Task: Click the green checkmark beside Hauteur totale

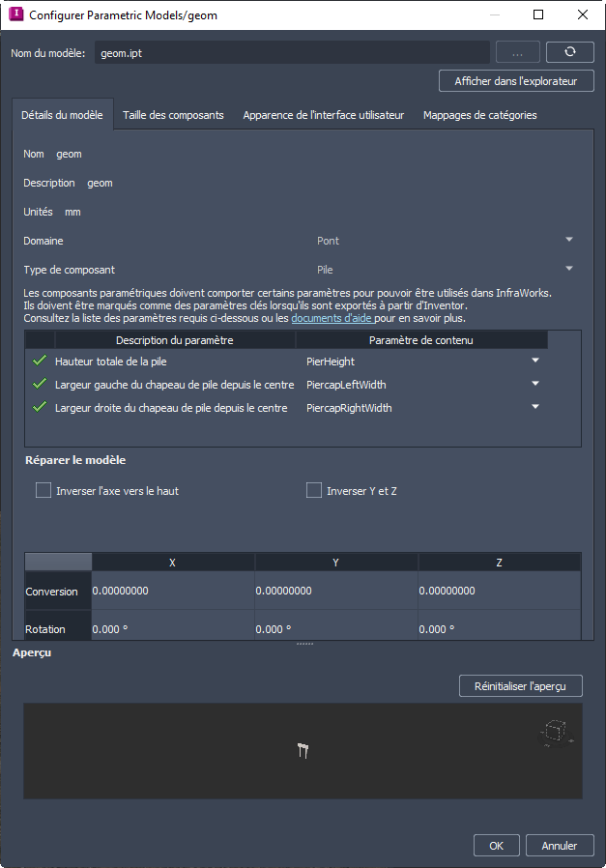Action: 40,361
